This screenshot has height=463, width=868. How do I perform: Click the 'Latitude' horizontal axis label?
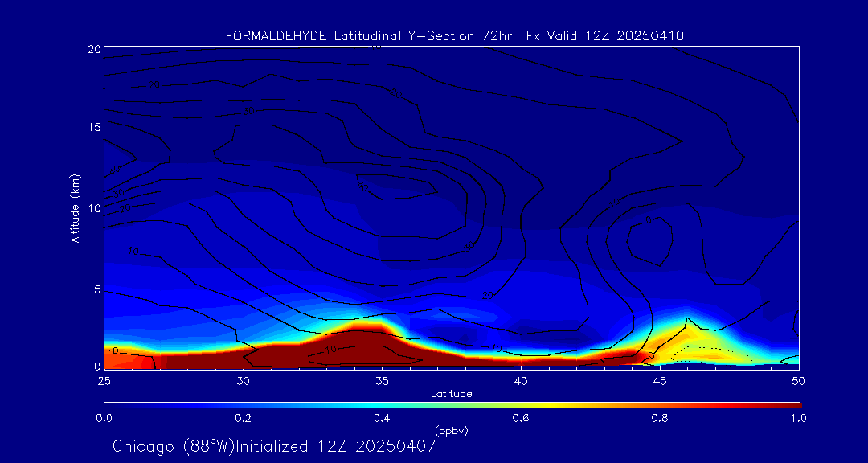pos(451,394)
